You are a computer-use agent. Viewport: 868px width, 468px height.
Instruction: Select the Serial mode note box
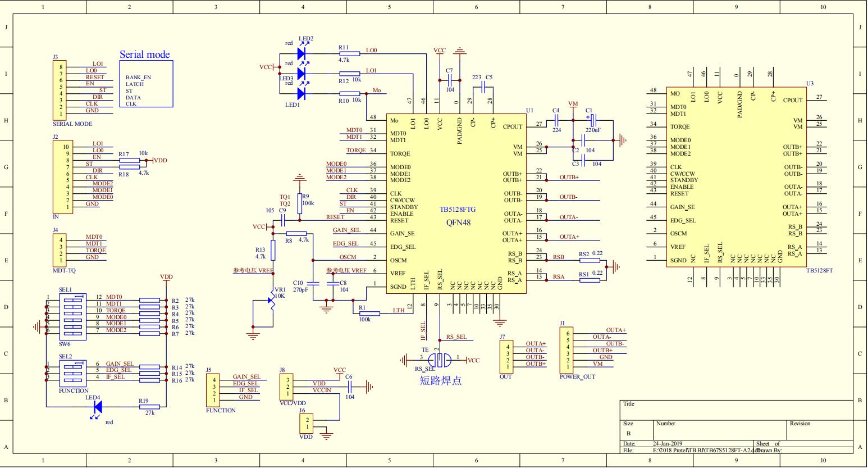146,83
